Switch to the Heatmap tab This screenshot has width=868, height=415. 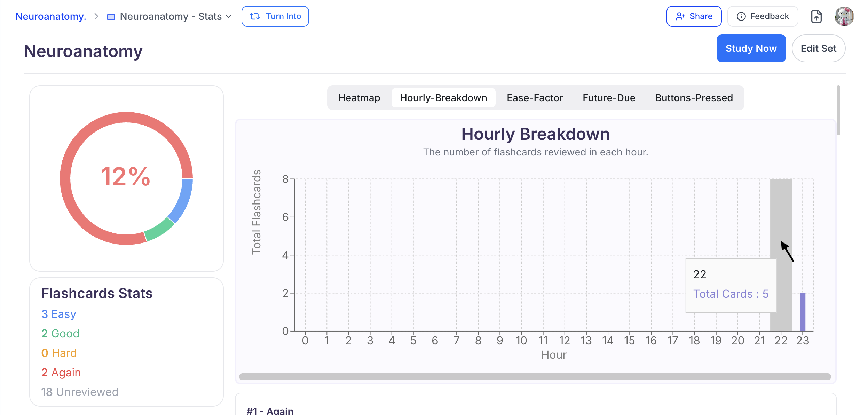coord(359,98)
